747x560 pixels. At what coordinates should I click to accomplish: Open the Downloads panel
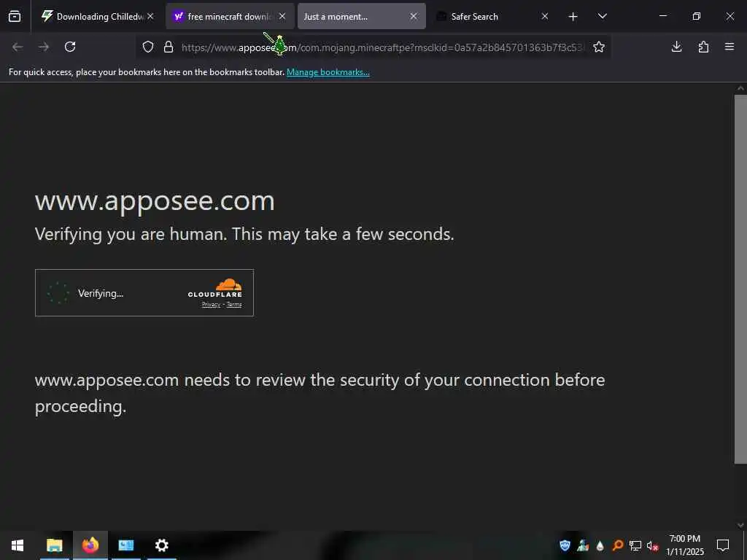pyautogui.click(x=676, y=47)
